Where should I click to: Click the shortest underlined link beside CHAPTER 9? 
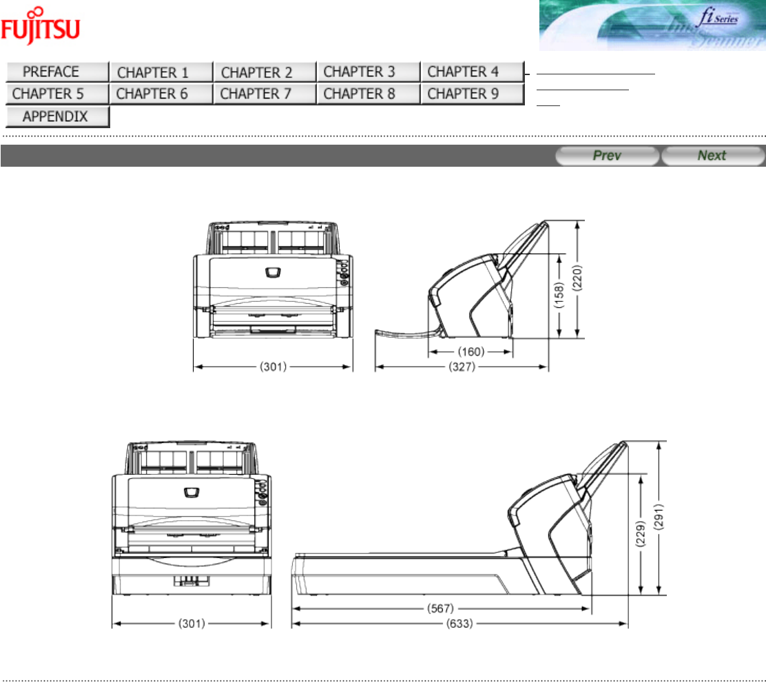click(548, 105)
